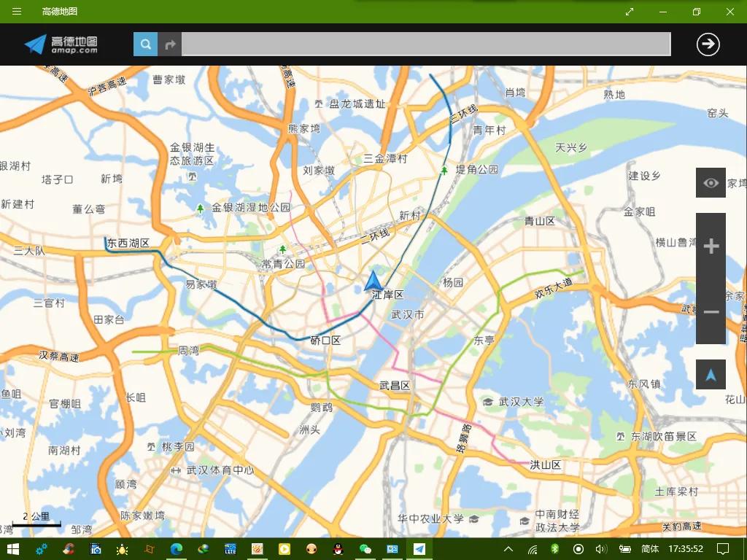Zoom in with the plus button
The width and height of the screenshot is (747, 560).
click(x=711, y=246)
